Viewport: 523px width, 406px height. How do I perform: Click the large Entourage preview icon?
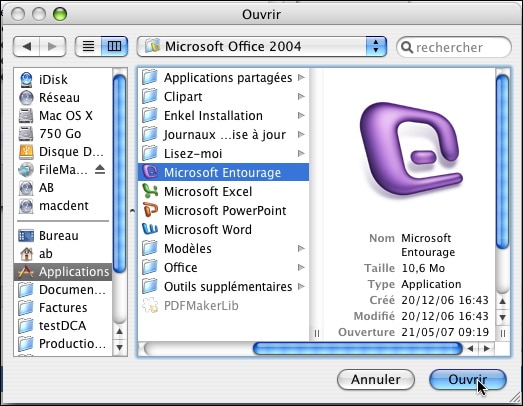[411, 149]
